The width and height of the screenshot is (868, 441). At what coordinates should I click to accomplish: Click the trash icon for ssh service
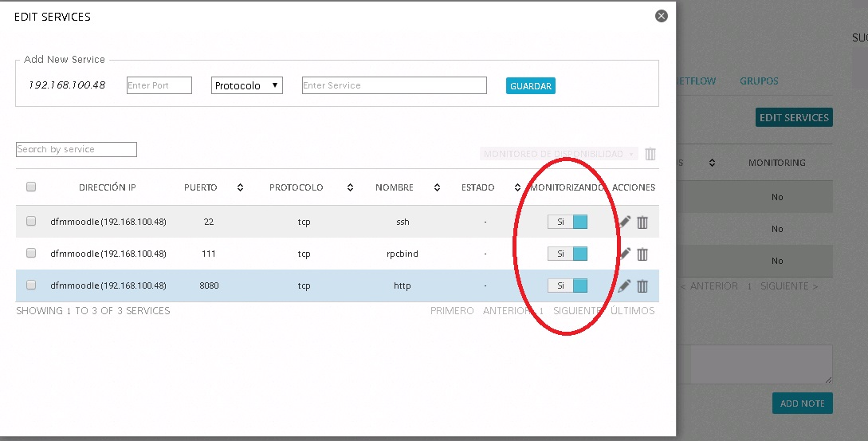642,222
